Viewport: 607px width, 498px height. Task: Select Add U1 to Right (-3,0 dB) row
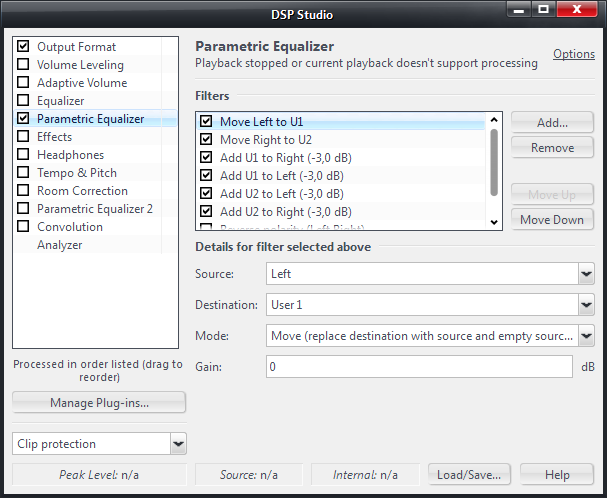click(x=341, y=158)
